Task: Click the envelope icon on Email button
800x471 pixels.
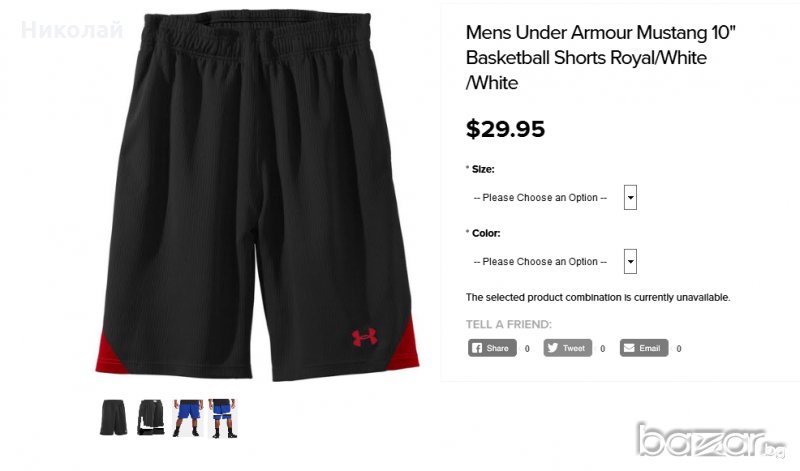Action: pyautogui.click(x=629, y=348)
